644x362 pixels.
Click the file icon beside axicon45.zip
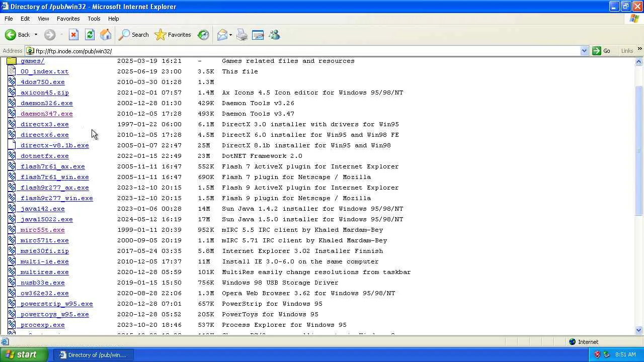[12, 93]
